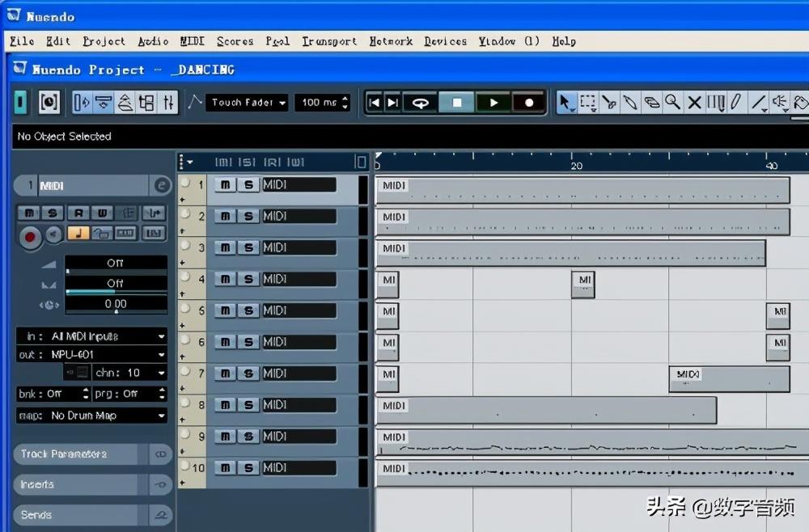Select the Split scissors tool
The width and height of the screenshot is (809, 532).
tap(609, 102)
